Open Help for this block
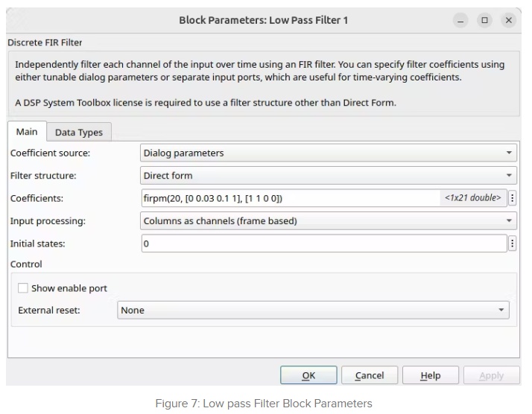532x414 pixels. 430,376
